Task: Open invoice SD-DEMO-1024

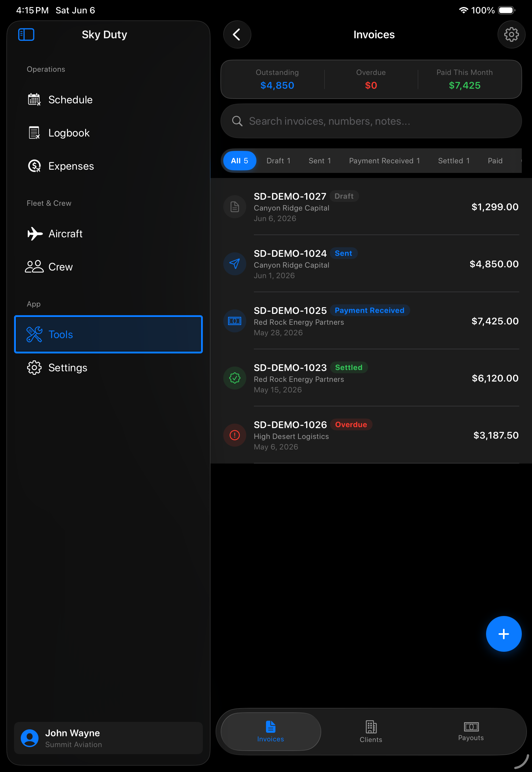Action: point(371,264)
